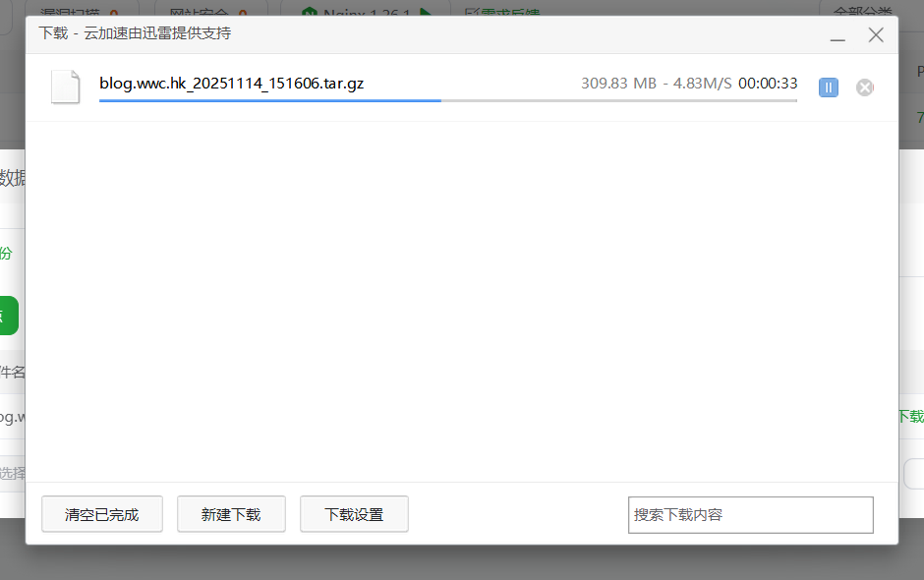Cancel the download with the grey X icon
The image size is (924, 580).
865,87
